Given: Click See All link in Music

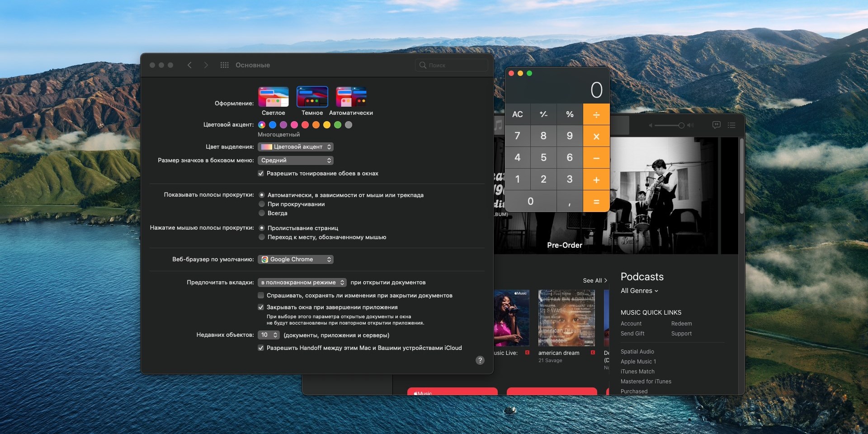Looking at the screenshot, I should 594,281.
